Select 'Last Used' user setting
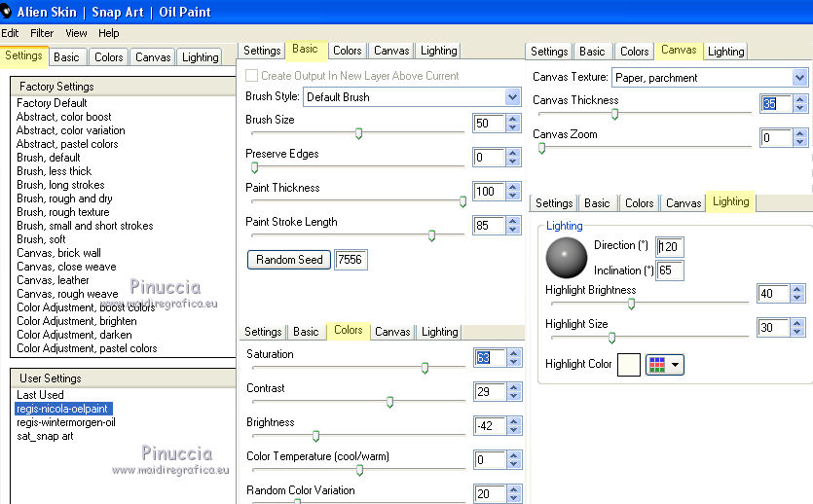This screenshot has height=504, width=813. (40, 395)
